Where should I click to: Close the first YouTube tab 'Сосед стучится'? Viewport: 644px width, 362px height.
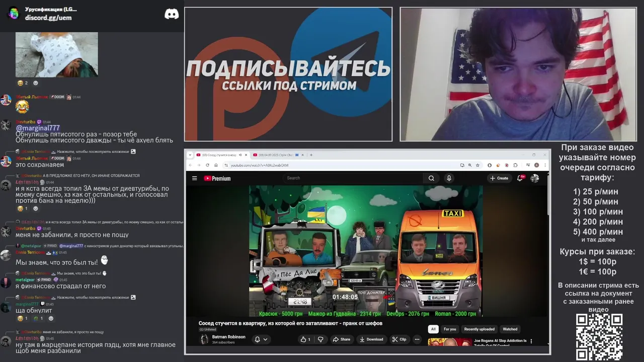click(247, 155)
